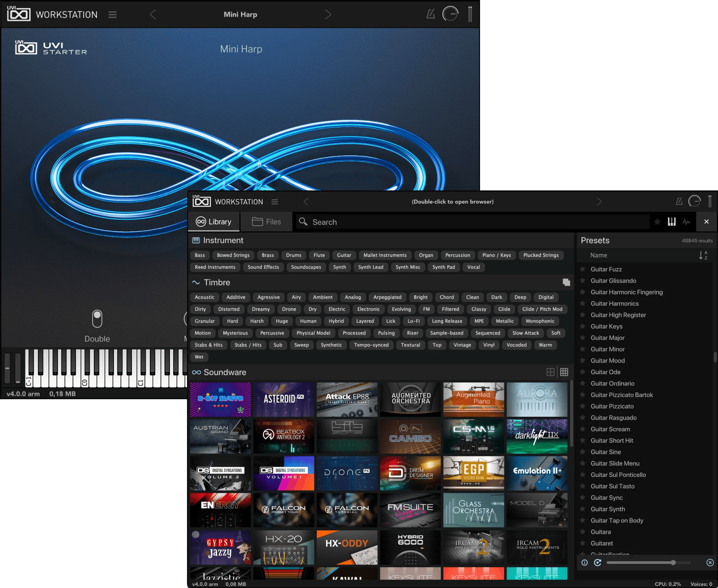Open the hamburger menu in the Mini Harp window
718x588 pixels.
click(x=112, y=15)
